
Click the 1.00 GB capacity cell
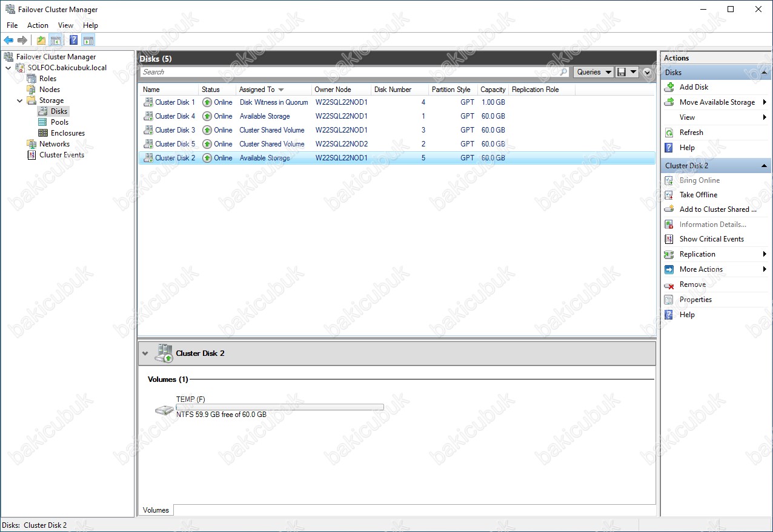click(493, 102)
